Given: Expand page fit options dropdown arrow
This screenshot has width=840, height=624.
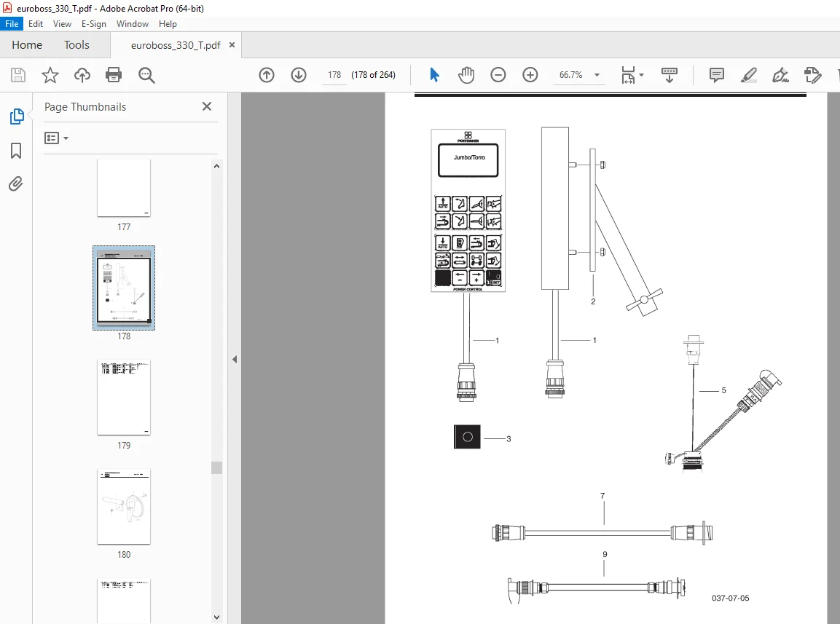Looking at the screenshot, I should pyautogui.click(x=641, y=75).
